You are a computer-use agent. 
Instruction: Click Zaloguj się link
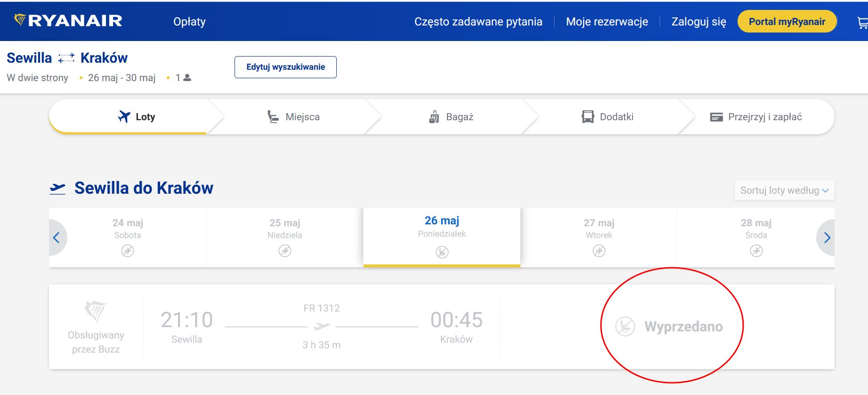point(699,22)
